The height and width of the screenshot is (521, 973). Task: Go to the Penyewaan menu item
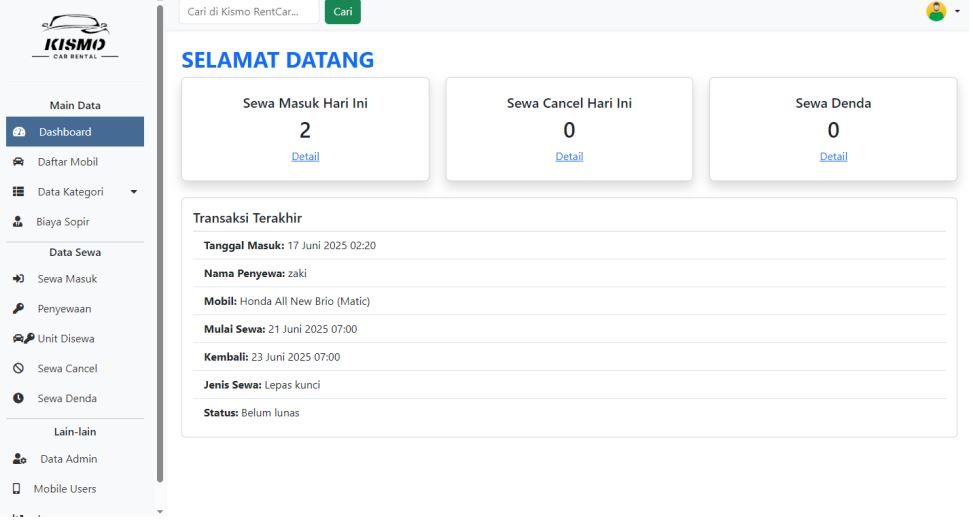(x=66, y=309)
